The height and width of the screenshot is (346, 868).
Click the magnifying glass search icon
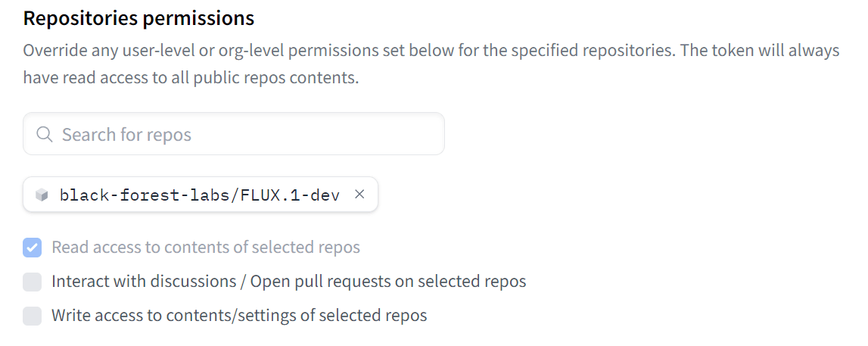click(45, 135)
